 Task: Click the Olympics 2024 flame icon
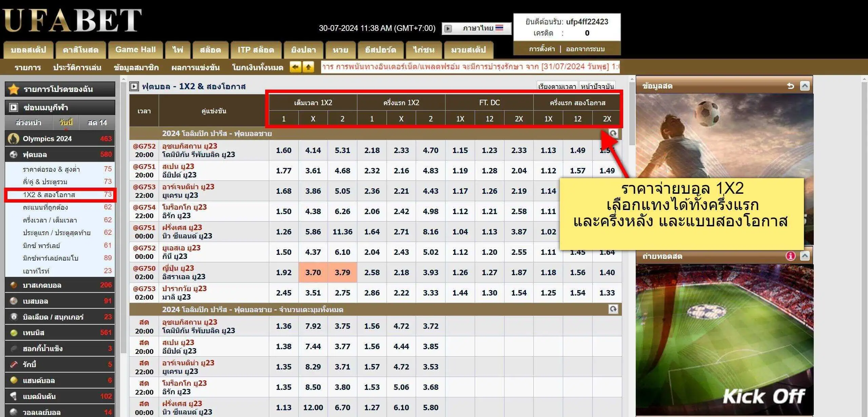[x=14, y=138]
